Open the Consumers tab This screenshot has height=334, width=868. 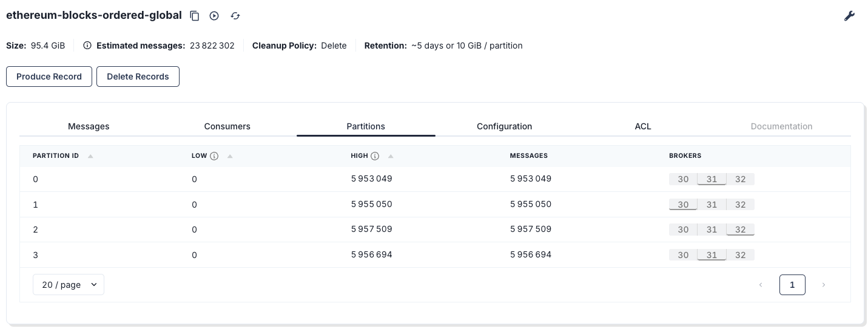227,126
